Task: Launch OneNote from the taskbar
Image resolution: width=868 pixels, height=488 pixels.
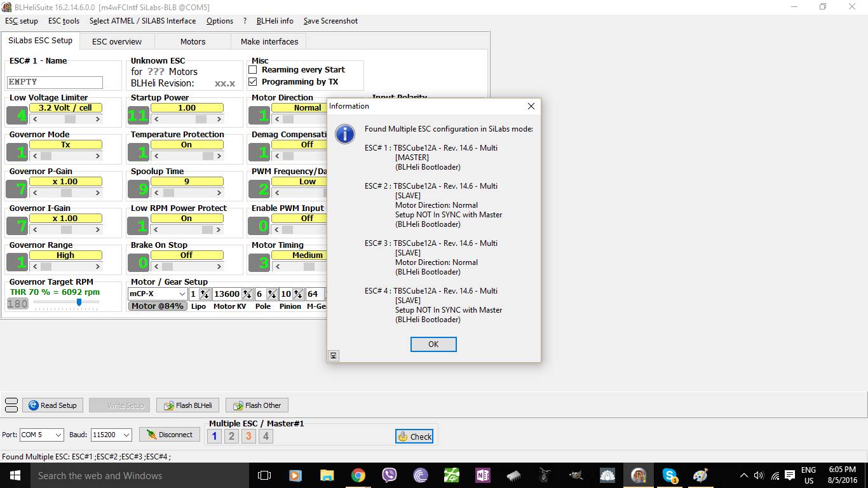Action: tap(483, 475)
